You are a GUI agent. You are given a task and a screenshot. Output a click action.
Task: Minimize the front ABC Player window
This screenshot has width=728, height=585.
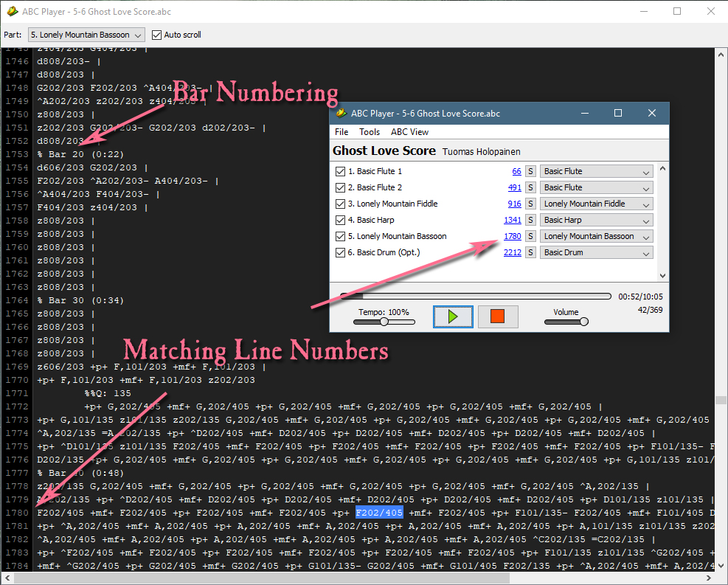585,114
